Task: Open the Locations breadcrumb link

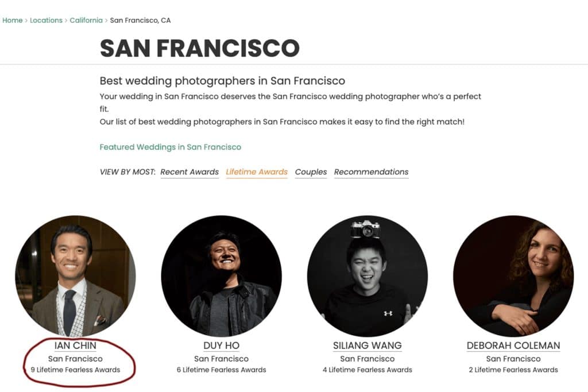Action: point(46,20)
